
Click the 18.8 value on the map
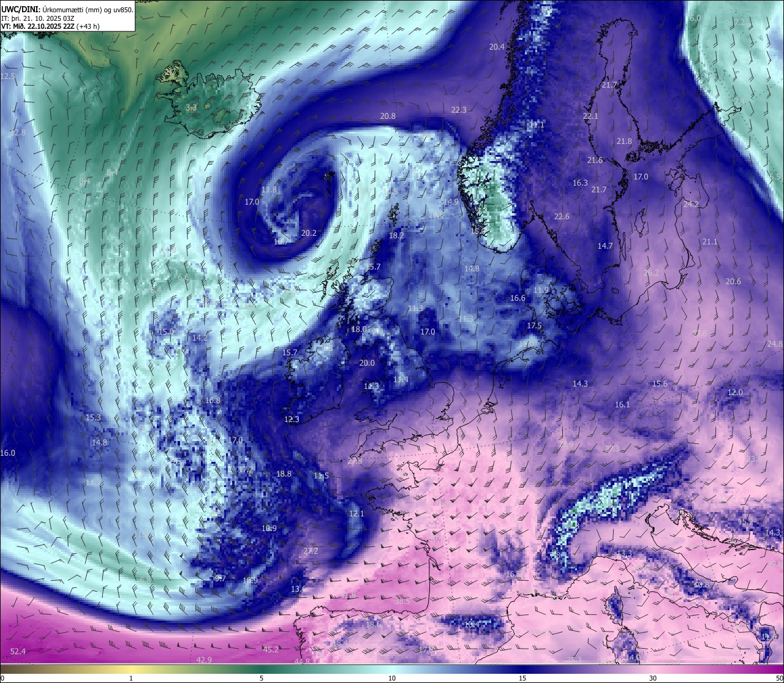tap(284, 474)
